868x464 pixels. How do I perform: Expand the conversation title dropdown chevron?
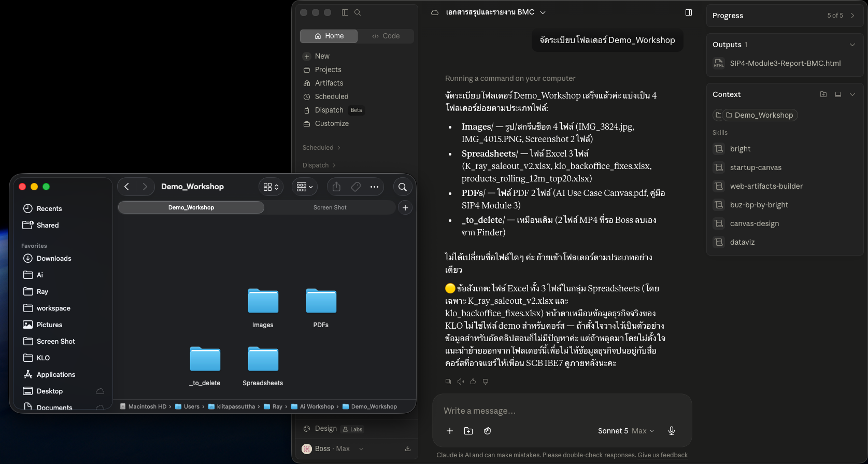(543, 12)
